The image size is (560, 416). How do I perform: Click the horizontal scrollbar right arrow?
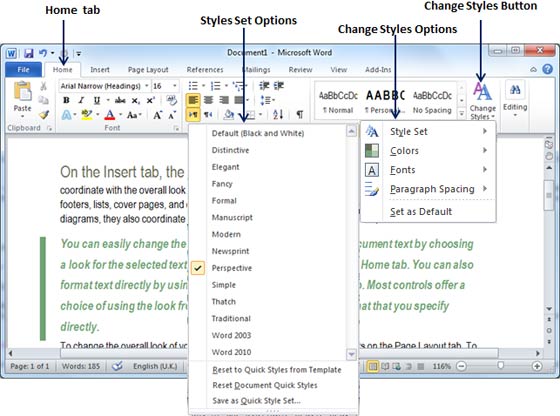(538, 353)
